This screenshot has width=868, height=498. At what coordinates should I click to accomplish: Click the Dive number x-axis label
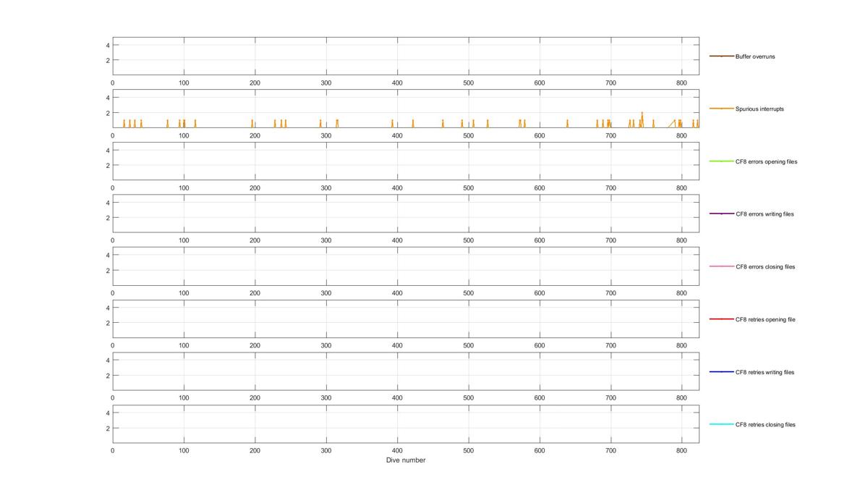(x=406, y=460)
